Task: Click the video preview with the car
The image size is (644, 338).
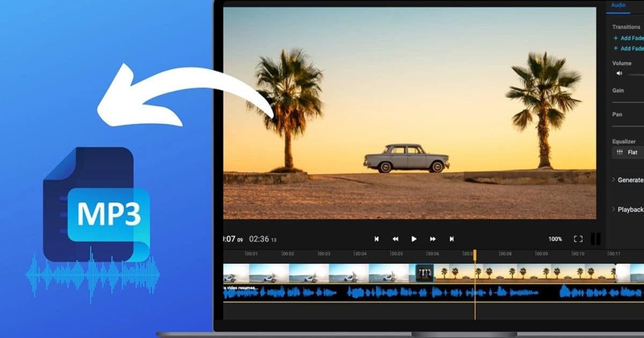Action: [x=410, y=113]
